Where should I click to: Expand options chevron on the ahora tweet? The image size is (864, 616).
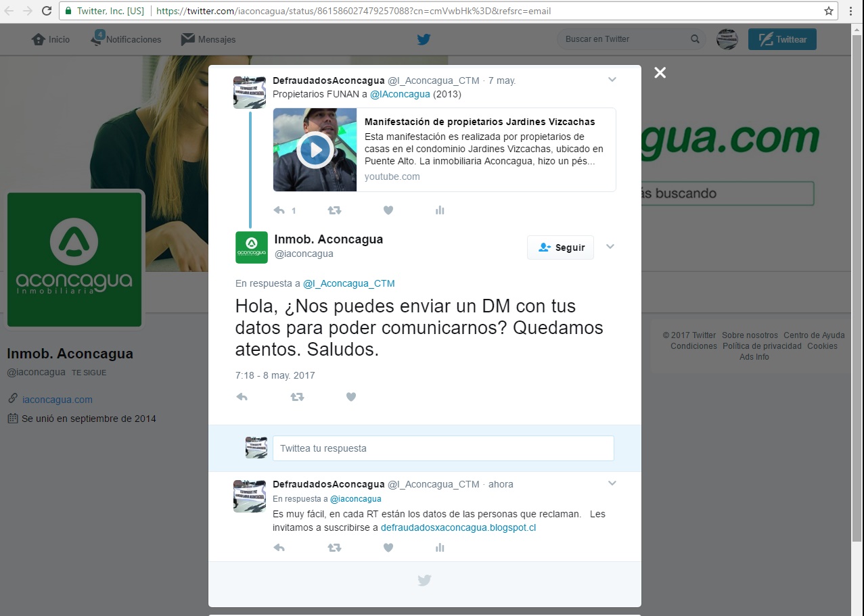612,483
